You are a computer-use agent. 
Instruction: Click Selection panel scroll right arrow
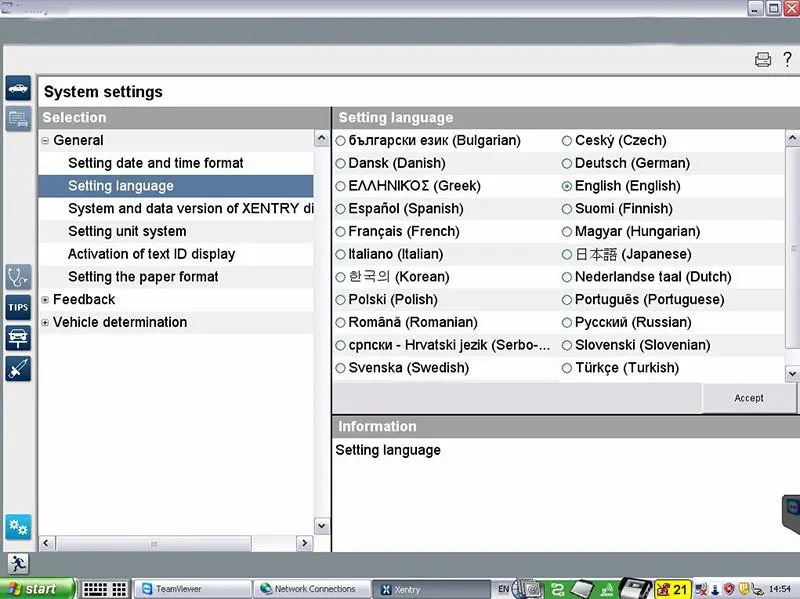pyautogui.click(x=305, y=543)
